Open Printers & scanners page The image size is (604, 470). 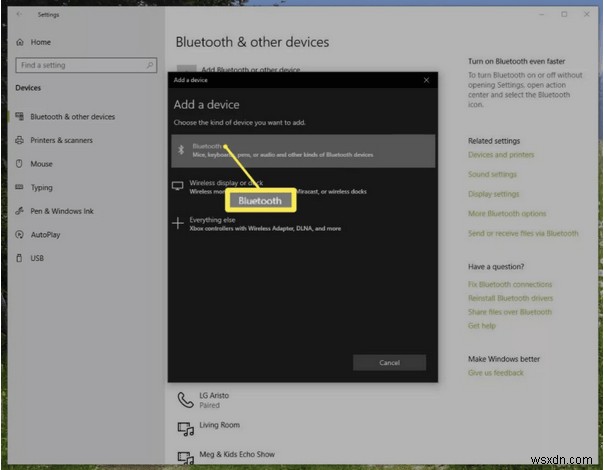61,140
